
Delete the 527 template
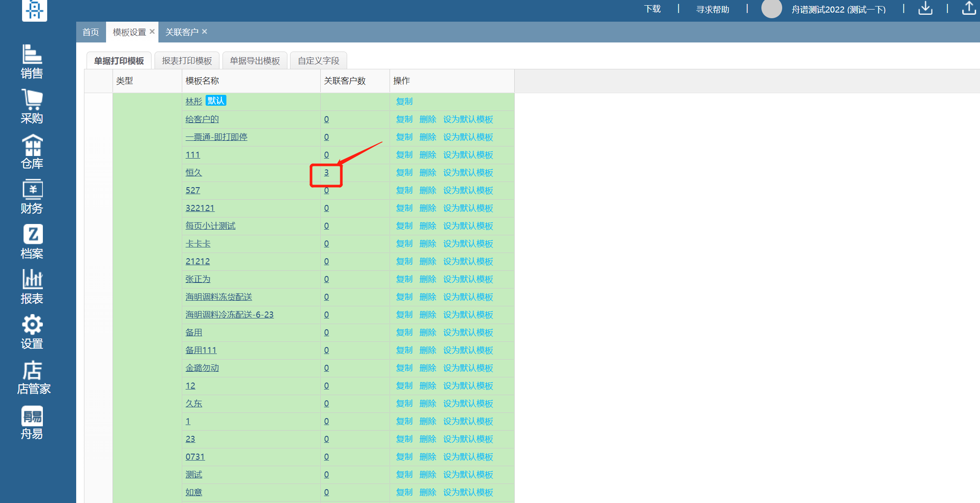[428, 190]
